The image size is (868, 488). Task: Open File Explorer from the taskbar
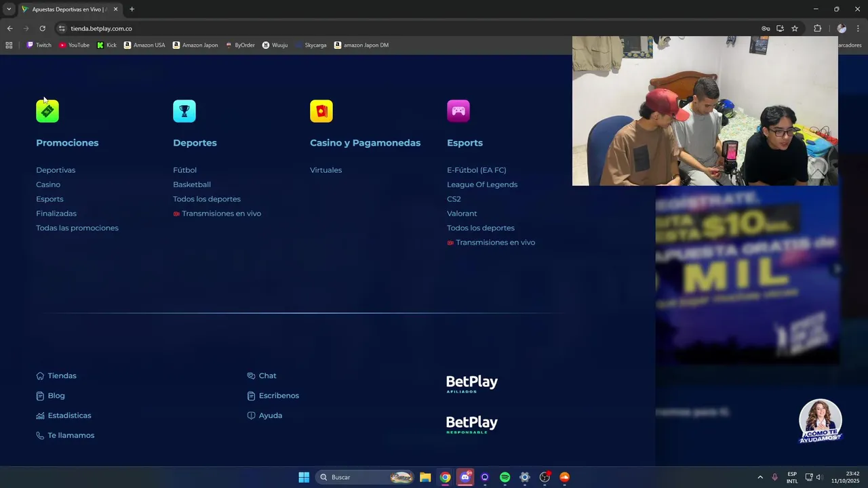(x=425, y=477)
